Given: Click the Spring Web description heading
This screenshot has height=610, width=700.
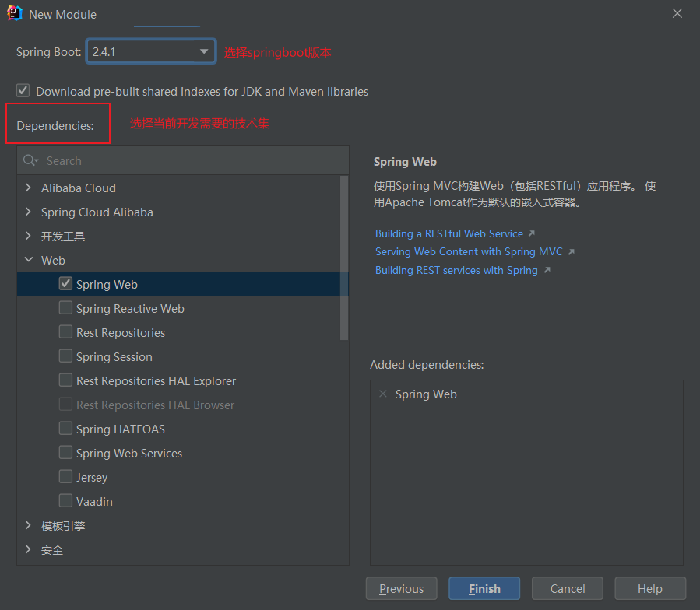Looking at the screenshot, I should (405, 162).
